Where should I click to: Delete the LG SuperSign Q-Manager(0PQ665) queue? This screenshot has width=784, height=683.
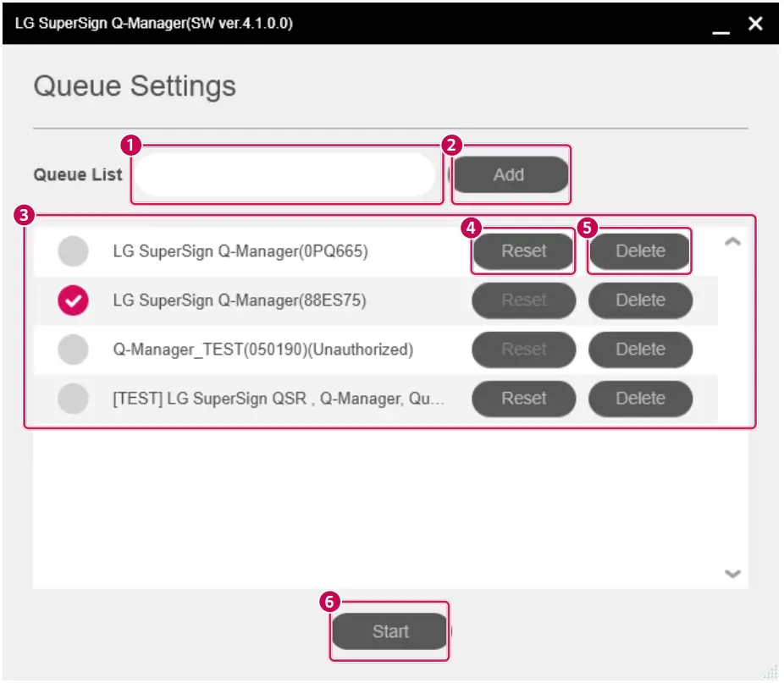[x=640, y=251]
